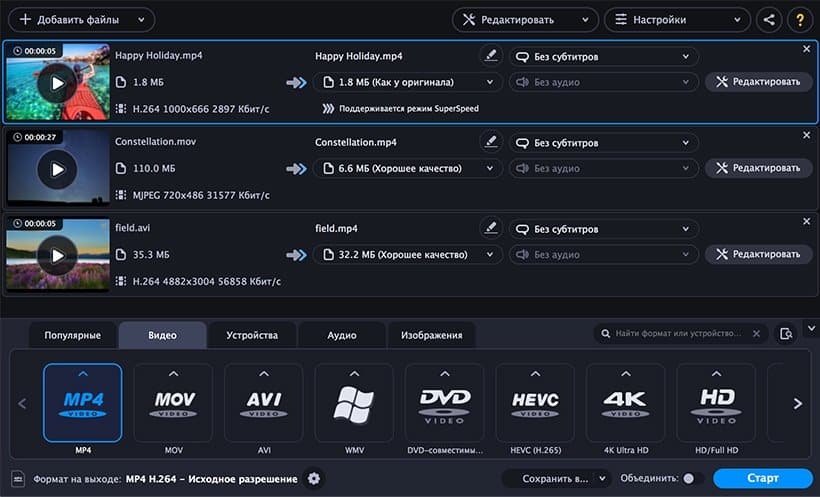Screen dimensions: 820x497
Task: Open the Устройства tab
Action: (x=252, y=335)
